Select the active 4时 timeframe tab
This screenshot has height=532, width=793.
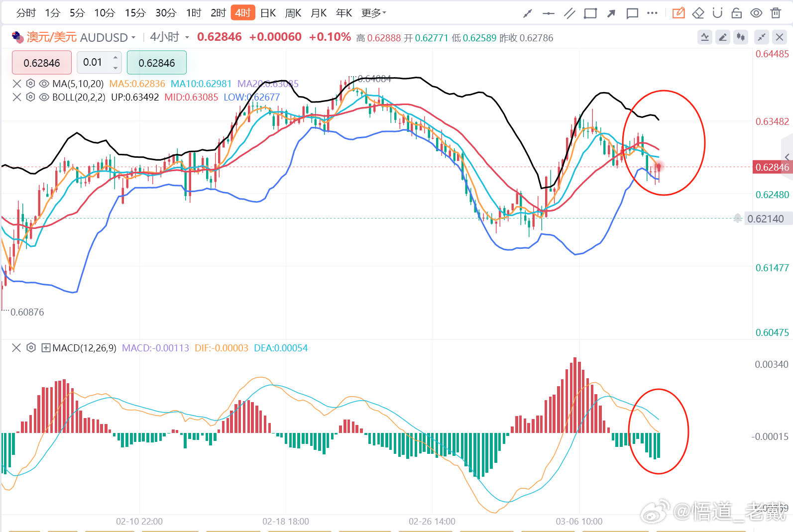243,13
